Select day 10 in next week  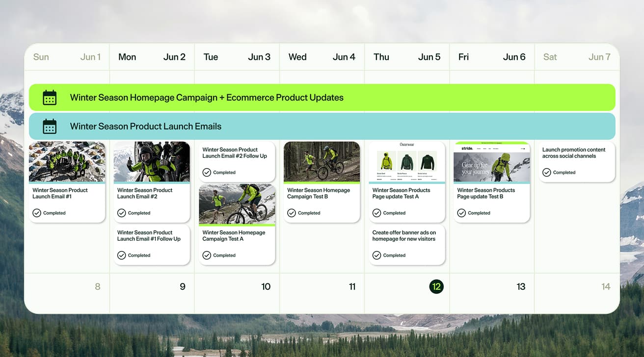point(266,286)
